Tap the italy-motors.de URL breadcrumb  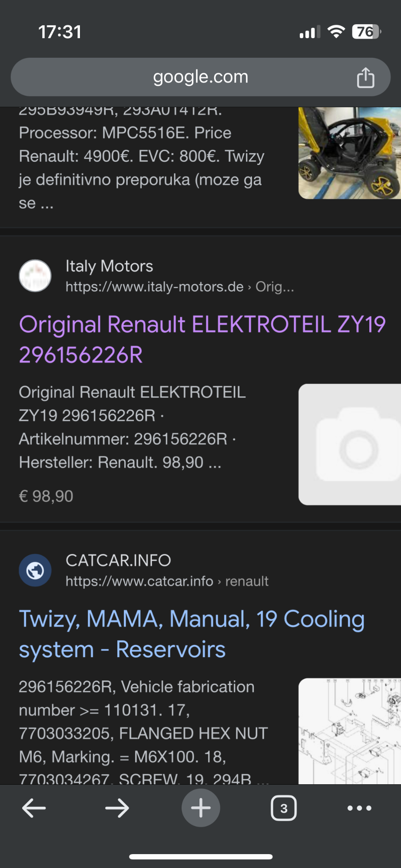pyautogui.click(x=179, y=287)
